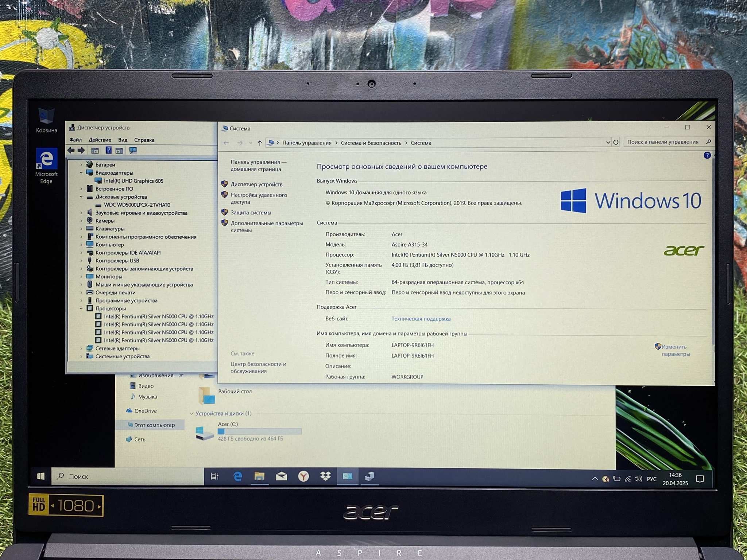Click the scan for hardware changes monitor icon
Image resolution: width=747 pixels, height=560 pixels.
pos(133,150)
